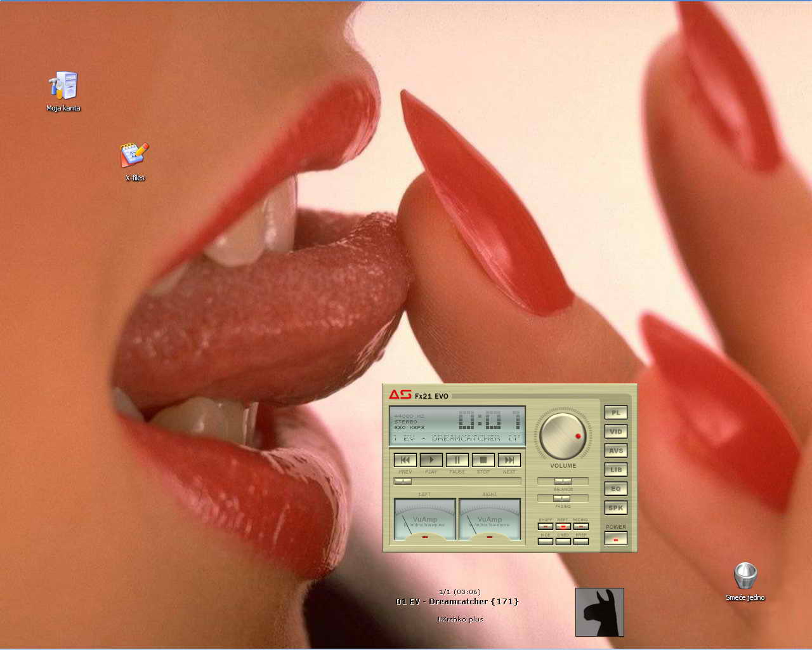The width and height of the screenshot is (812, 650).
Task: Click the CRED button below REPT
Action: [x=563, y=541]
